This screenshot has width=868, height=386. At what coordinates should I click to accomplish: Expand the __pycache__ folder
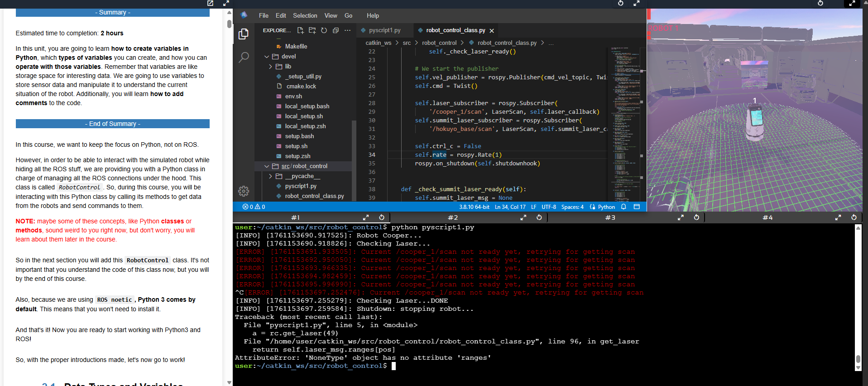pyautogui.click(x=271, y=176)
